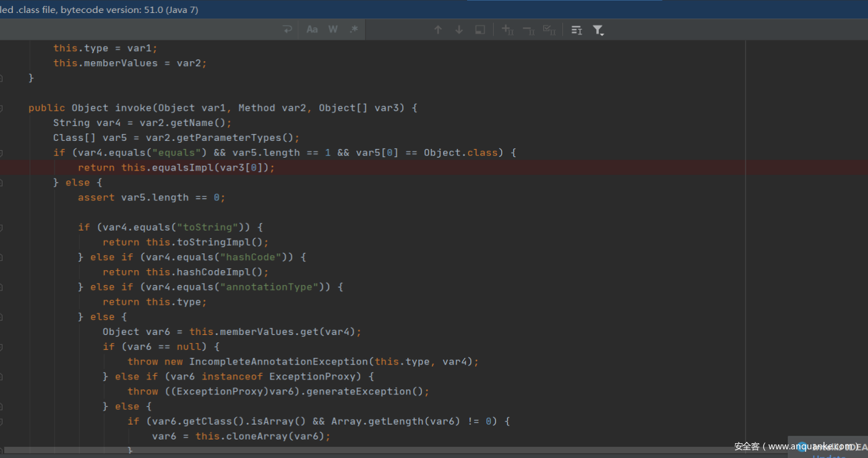Open the search filter funnel dropdown
Screen dimensions: 868x458
(x=598, y=30)
